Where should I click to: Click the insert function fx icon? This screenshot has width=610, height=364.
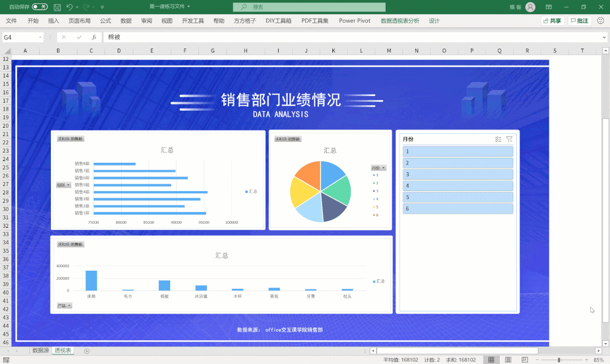tap(94, 37)
